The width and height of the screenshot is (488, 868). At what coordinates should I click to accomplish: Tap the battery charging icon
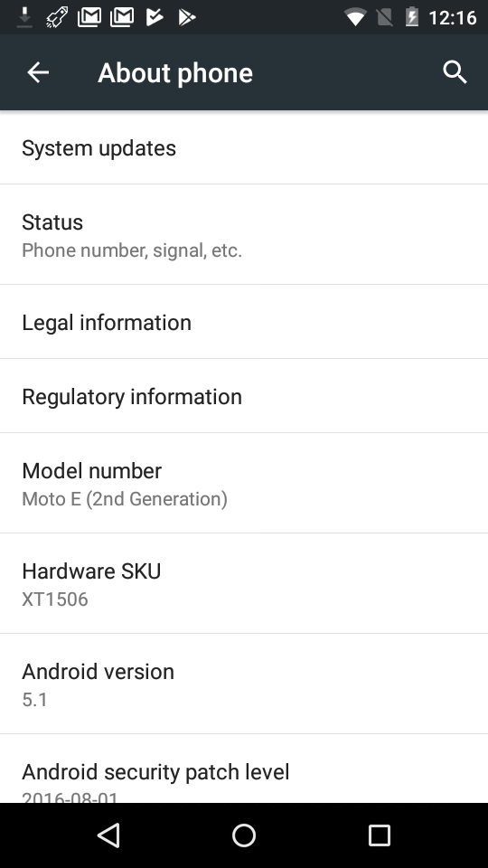[x=412, y=17]
